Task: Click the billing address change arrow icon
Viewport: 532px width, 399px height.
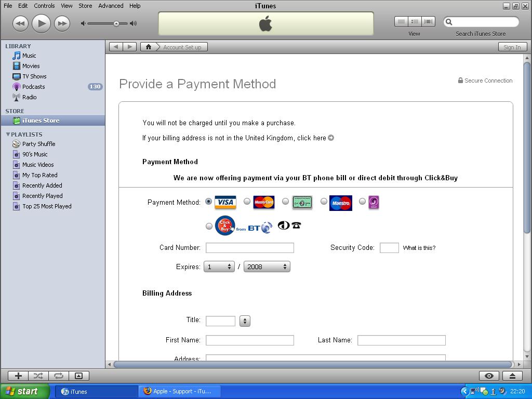Action: point(331,138)
